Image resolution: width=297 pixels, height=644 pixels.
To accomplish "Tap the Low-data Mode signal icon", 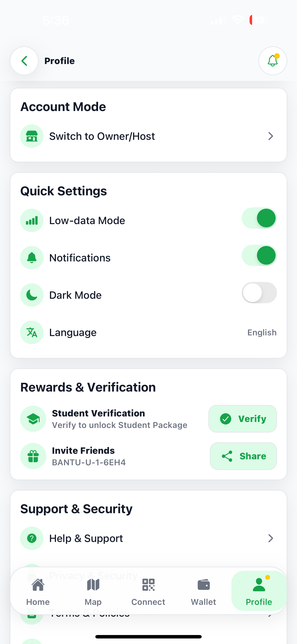I will tap(32, 220).
